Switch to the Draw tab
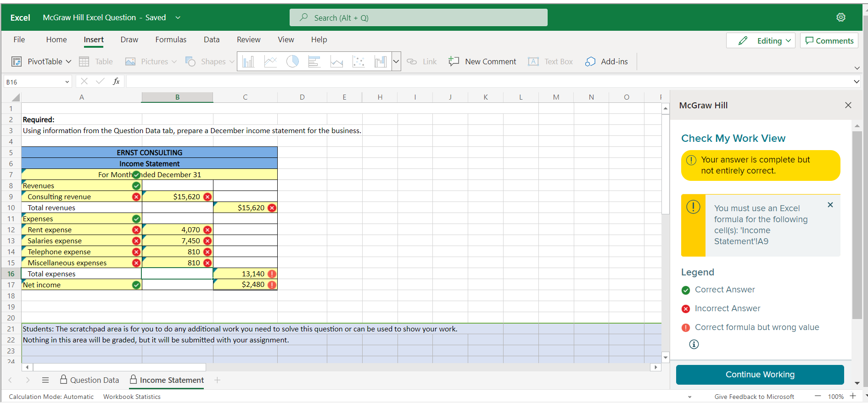 point(129,39)
